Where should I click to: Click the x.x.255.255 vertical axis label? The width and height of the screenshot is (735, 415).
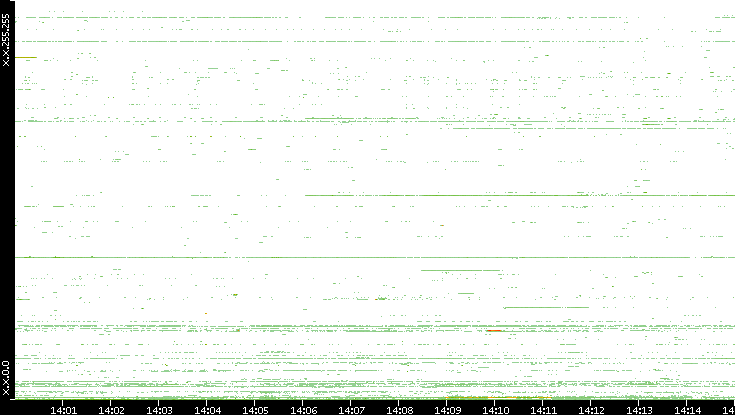pos(6,40)
